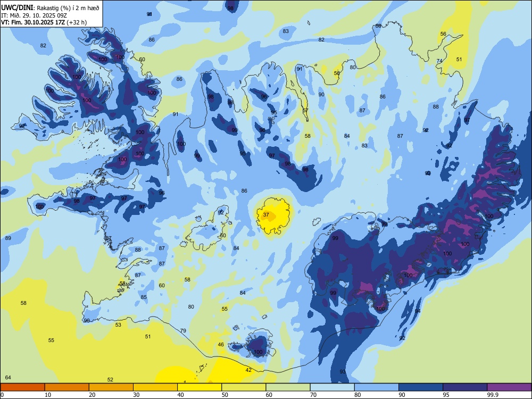Select the 52 humidity value near the bottom
This screenshot has width=532, height=399.
110,380
